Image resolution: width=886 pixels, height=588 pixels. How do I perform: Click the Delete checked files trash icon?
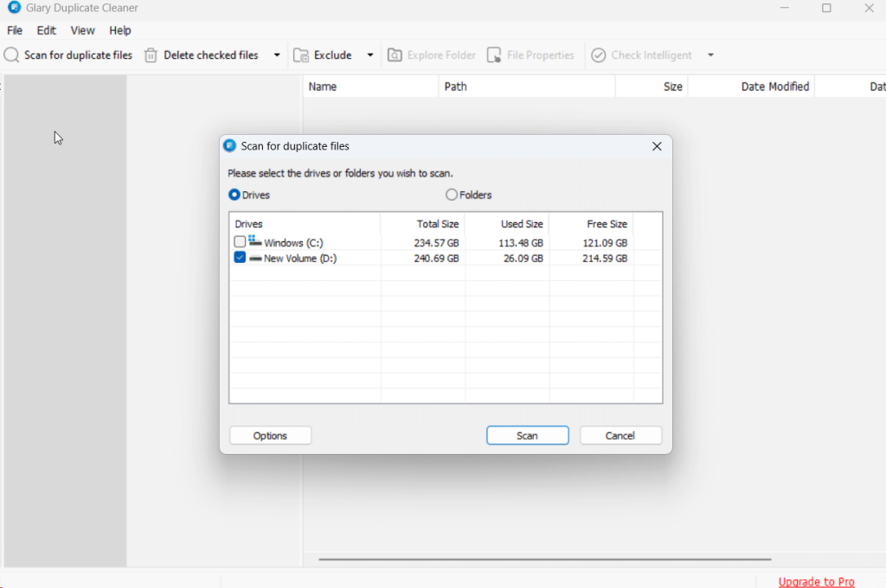[151, 55]
